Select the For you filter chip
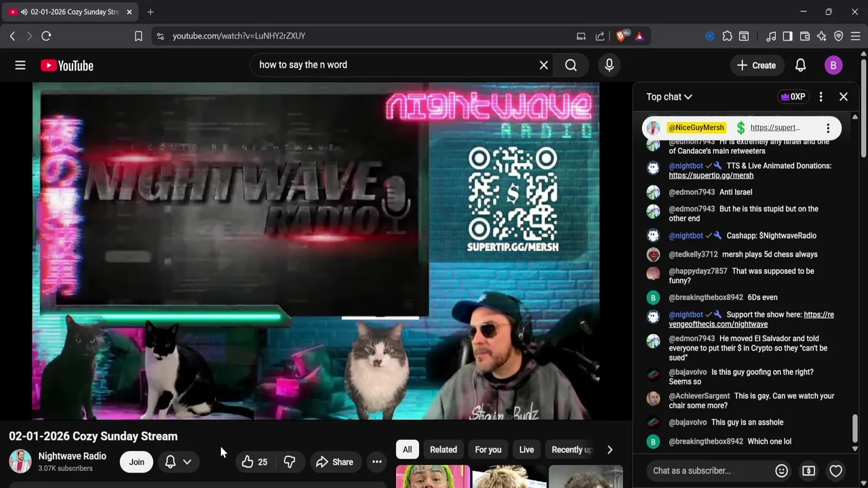The width and height of the screenshot is (868, 488). pos(488,449)
